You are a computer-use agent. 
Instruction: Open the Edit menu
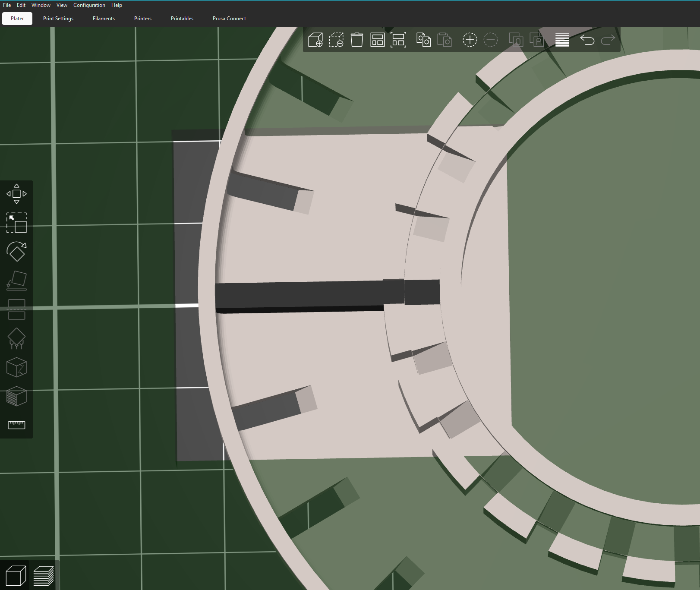21,5
